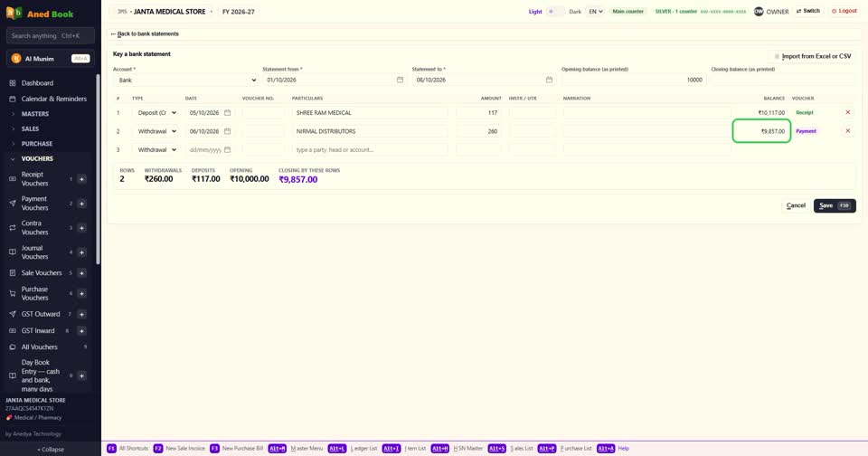
Task: Add a new Journal Voucher with the plus icon
Action: coord(81,252)
